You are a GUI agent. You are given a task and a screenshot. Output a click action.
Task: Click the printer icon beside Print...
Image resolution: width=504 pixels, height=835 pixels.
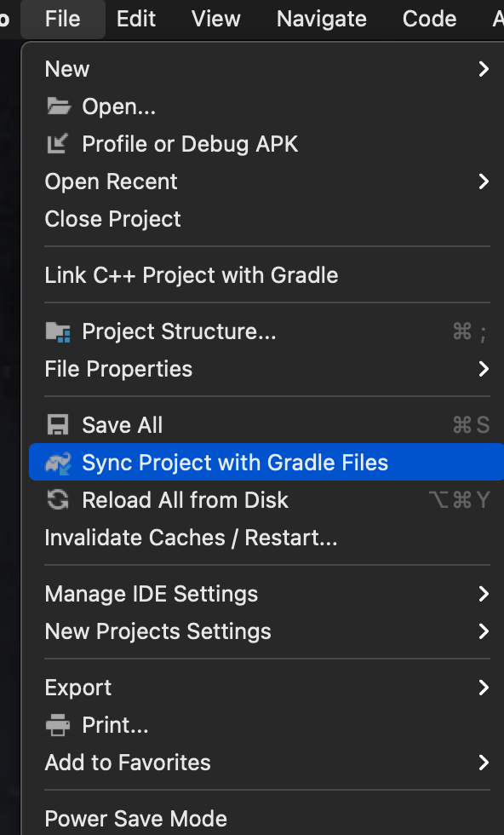58,725
